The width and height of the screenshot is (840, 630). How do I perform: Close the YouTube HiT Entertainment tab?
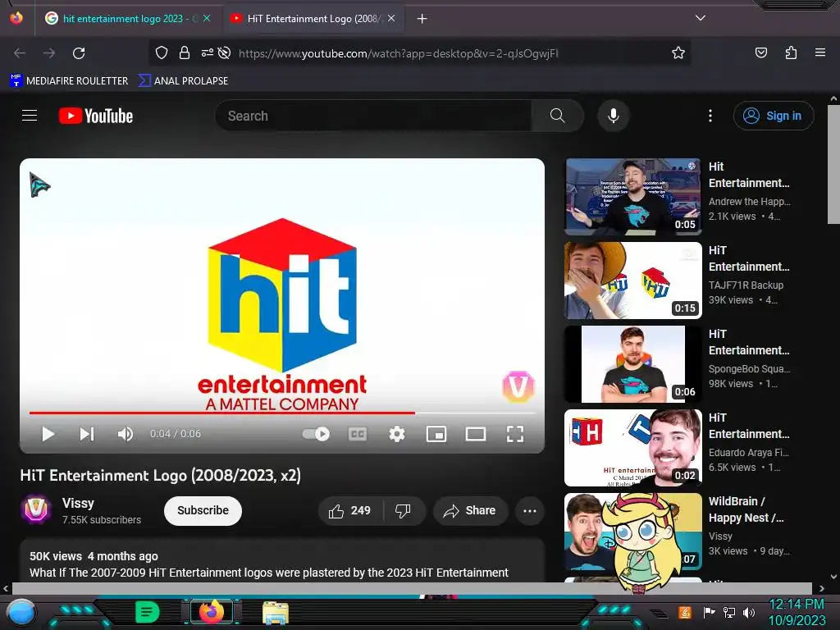coord(391,18)
